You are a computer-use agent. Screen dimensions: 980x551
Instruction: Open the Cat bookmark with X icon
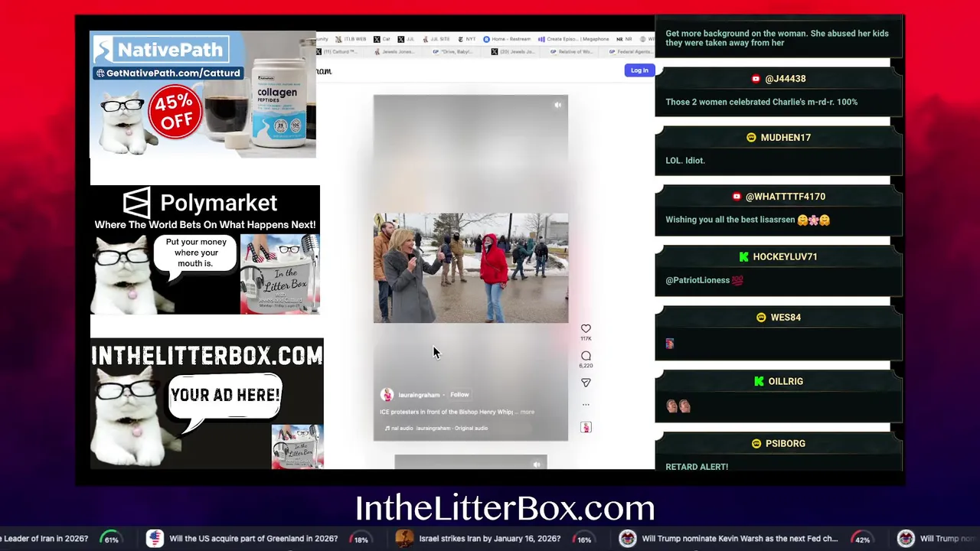point(382,39)
